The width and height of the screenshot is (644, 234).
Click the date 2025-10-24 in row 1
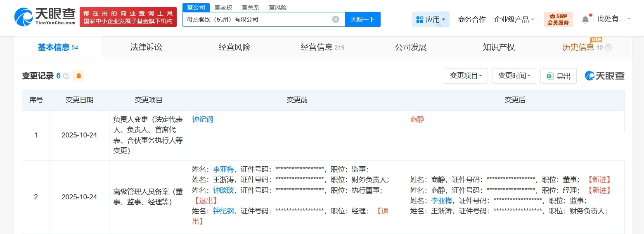coord(79,135)
